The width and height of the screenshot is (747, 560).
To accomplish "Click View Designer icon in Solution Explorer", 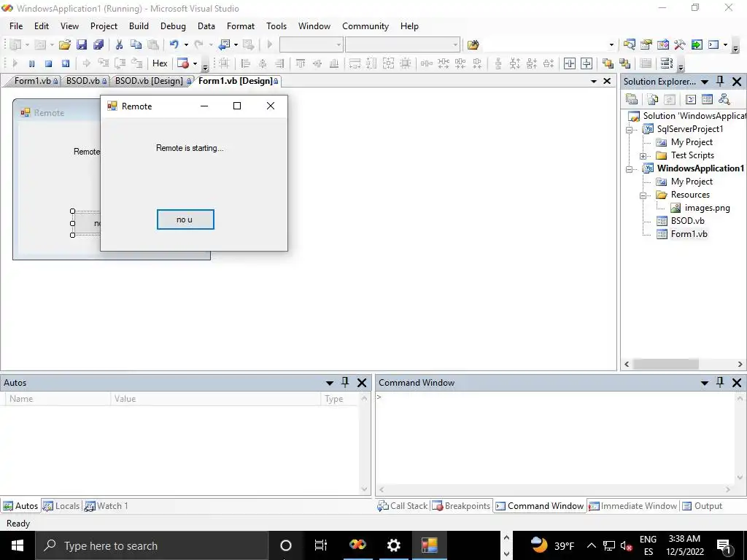I will (707, 99).
